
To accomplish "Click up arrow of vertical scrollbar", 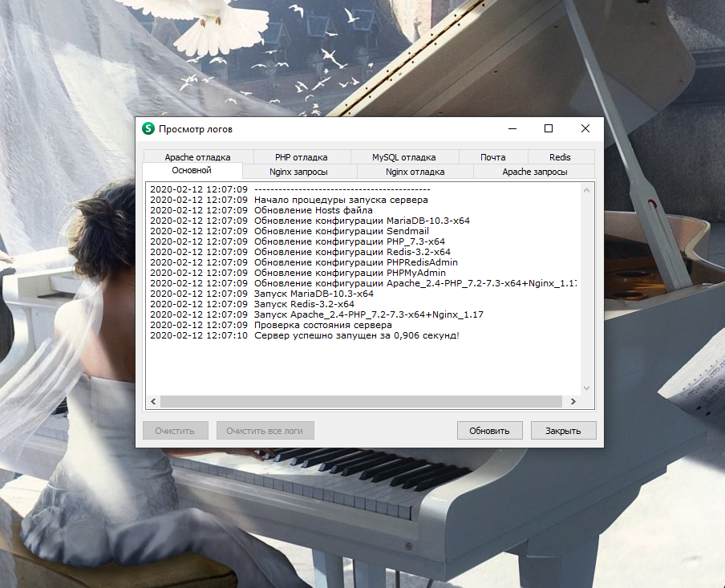I will click(586, 190).
